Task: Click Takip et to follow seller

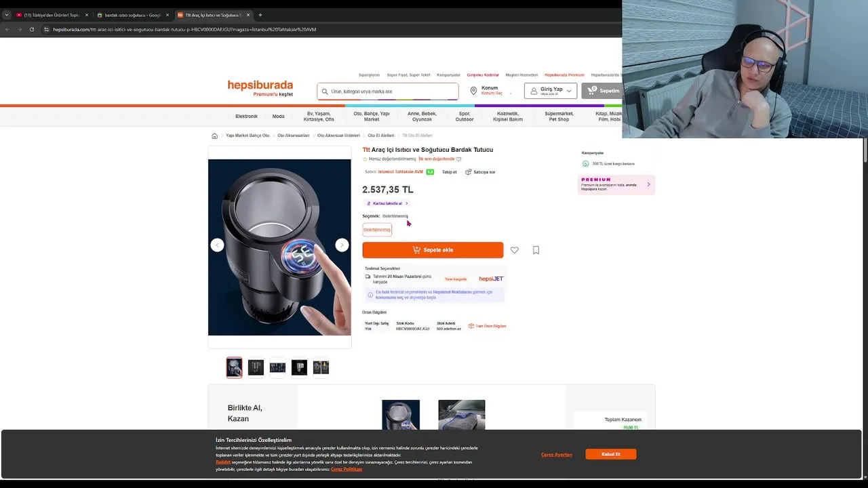Action: (x=450, y=172)
